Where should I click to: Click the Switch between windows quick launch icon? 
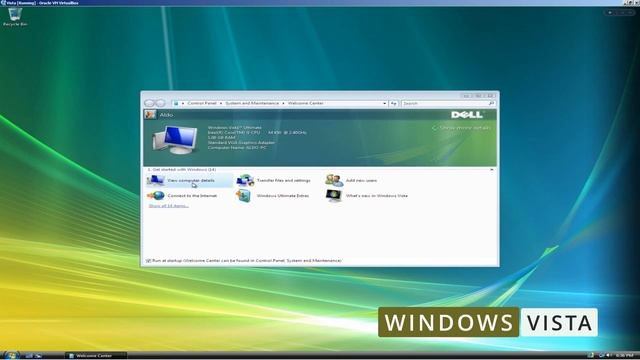click(38, 356)
